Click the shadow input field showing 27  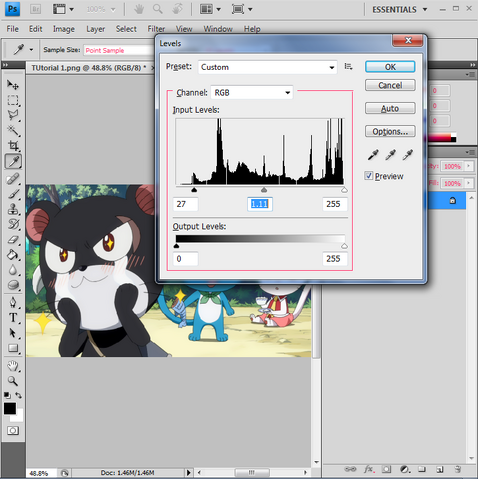(185, 204)
